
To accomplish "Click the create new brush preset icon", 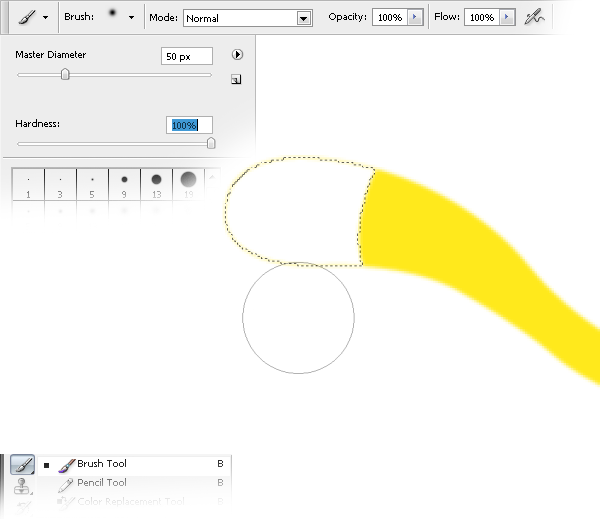I will click(x=236, y=80).
